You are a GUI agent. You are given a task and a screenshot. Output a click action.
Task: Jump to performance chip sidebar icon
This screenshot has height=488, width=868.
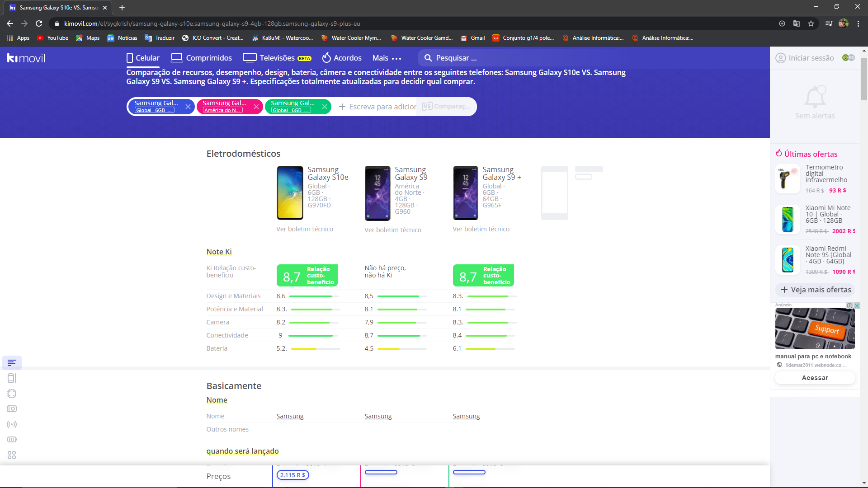12,394
